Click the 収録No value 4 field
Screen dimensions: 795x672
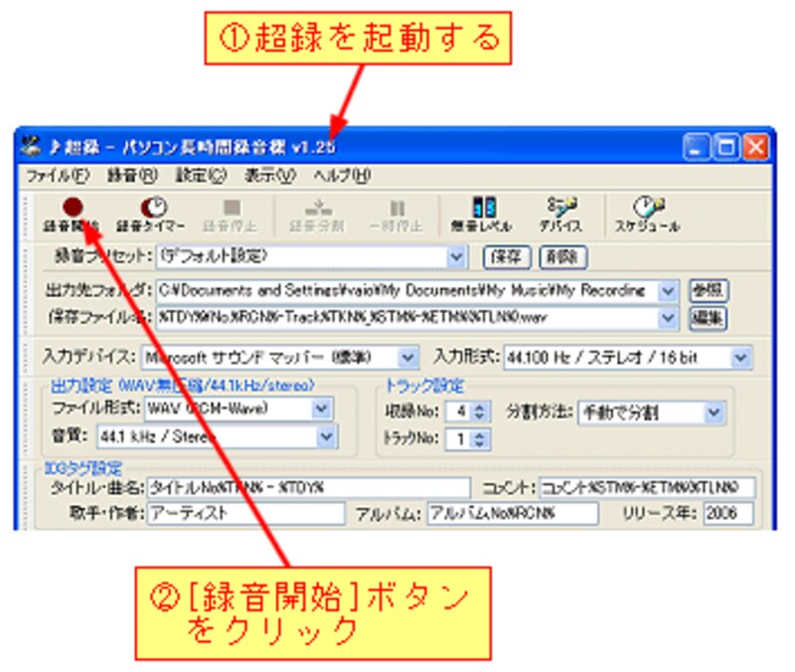(459, 412)
